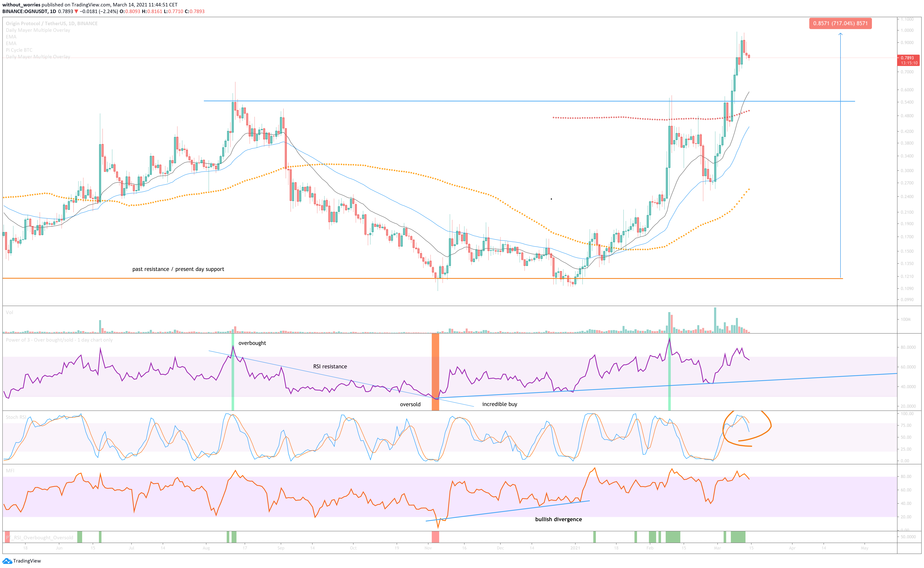Click the Apr label on the time axis
The height and width of the screenshot is (568, 924).
[x=792, y=548]
